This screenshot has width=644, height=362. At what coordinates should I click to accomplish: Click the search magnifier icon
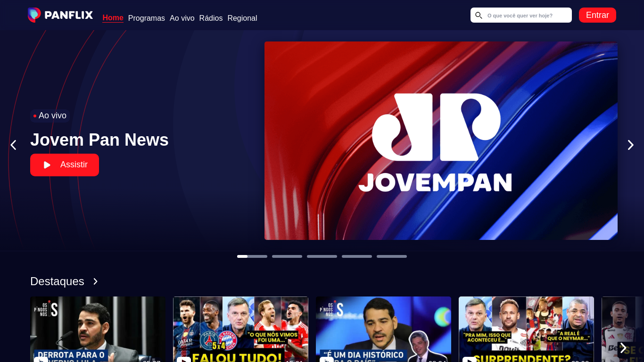point(479,15)
